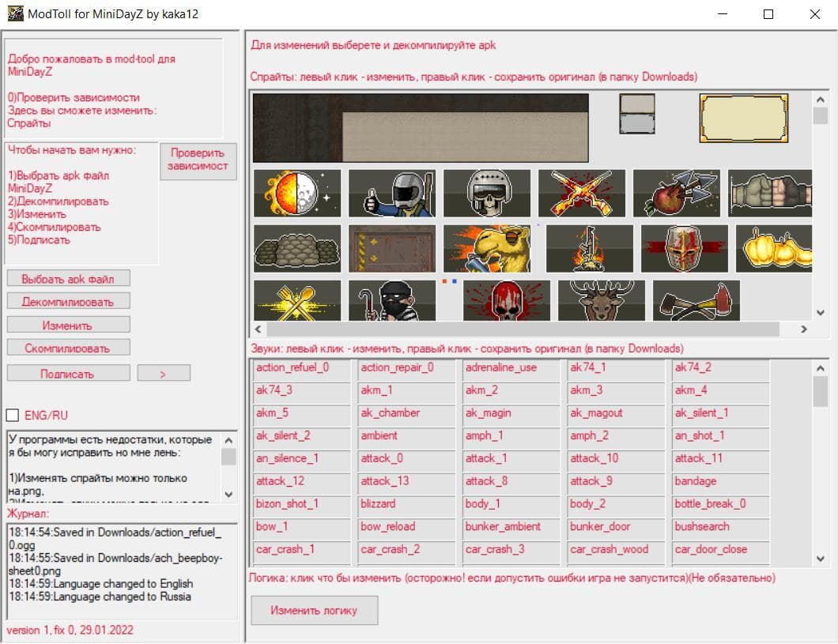The image size is (838, 644).
Task: Click sprites panel scroll up arrow
Action: pos(821,100)
